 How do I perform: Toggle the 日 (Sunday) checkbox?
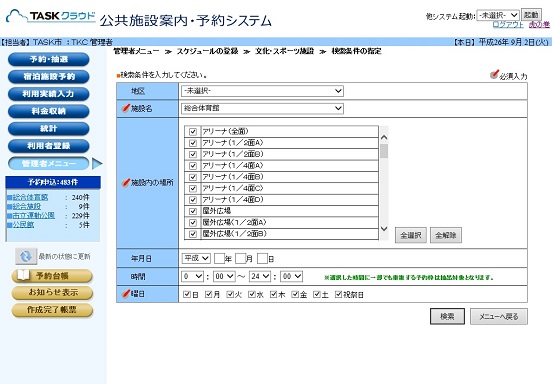(x=187, y=294)
